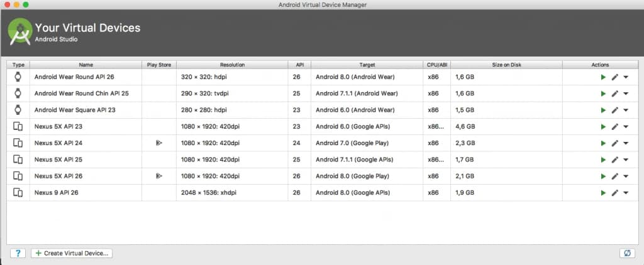Sort by the Type column header
Image resolution: width=644 pixels, height=265 pixels.
coord(18,65)
